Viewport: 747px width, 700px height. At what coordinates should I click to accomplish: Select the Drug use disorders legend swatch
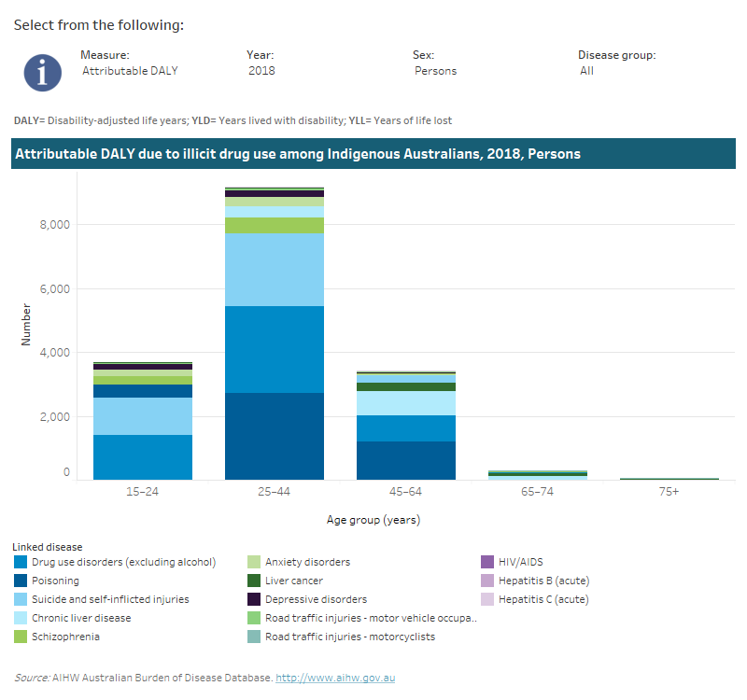20,562
